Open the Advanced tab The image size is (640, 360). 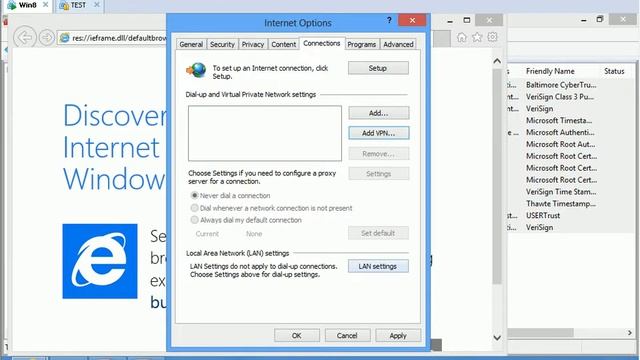(x=398, y=44)
